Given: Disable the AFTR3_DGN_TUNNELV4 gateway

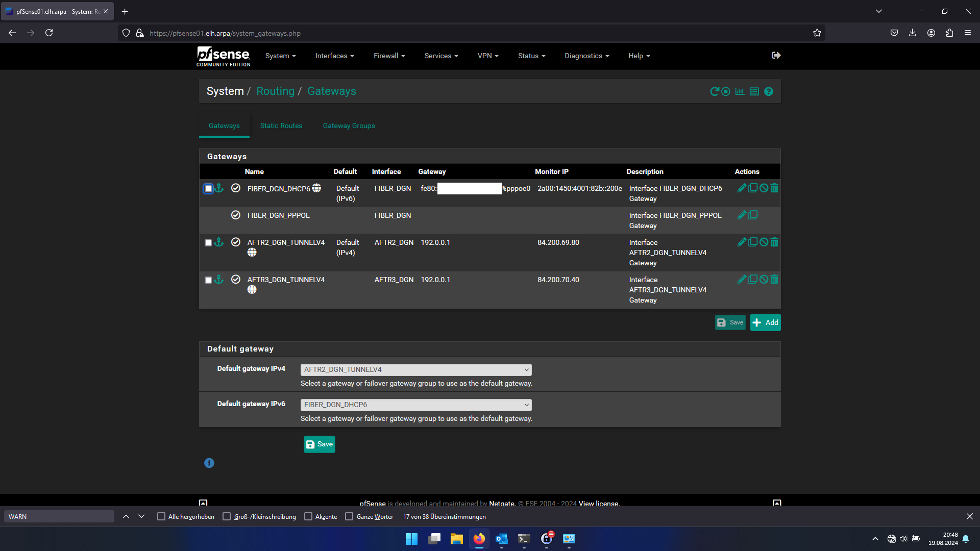Looking at the screenshot, I should pos(764,280).
